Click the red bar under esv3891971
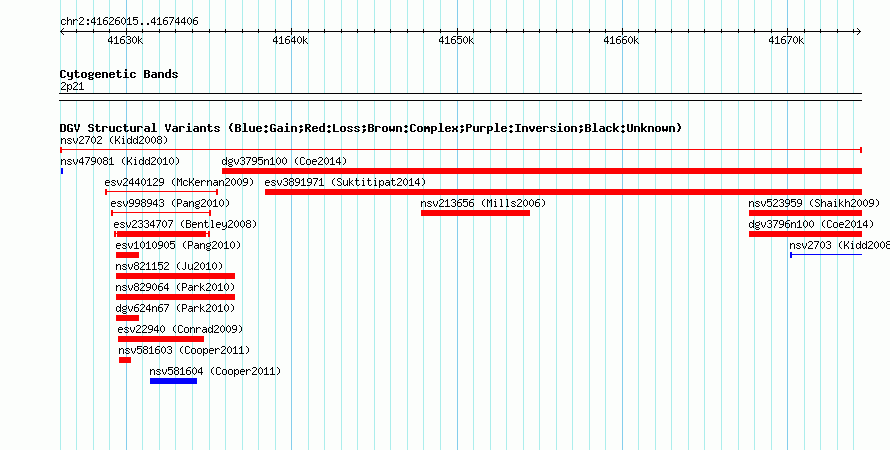This screenshot has width=890, height=450. coord(564,192)
